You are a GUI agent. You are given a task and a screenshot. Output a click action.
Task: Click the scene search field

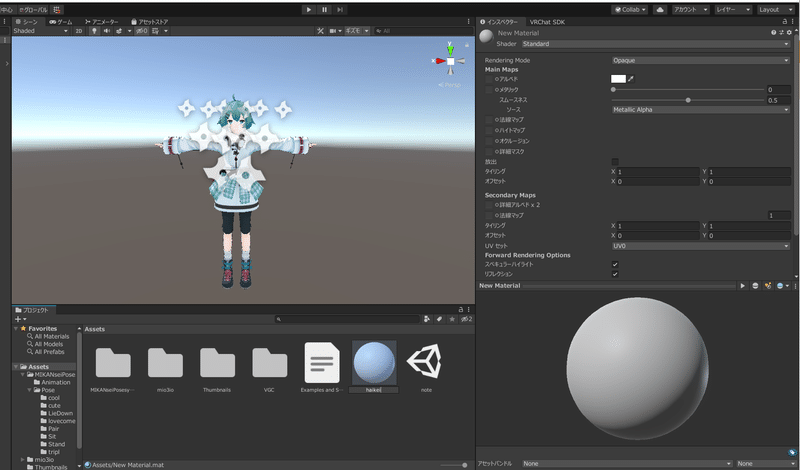(423, 31)
